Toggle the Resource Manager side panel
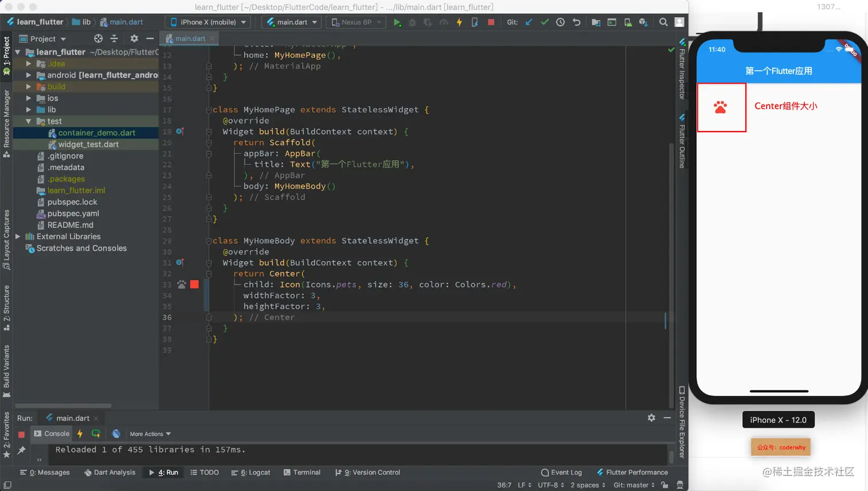 [6, 123]
